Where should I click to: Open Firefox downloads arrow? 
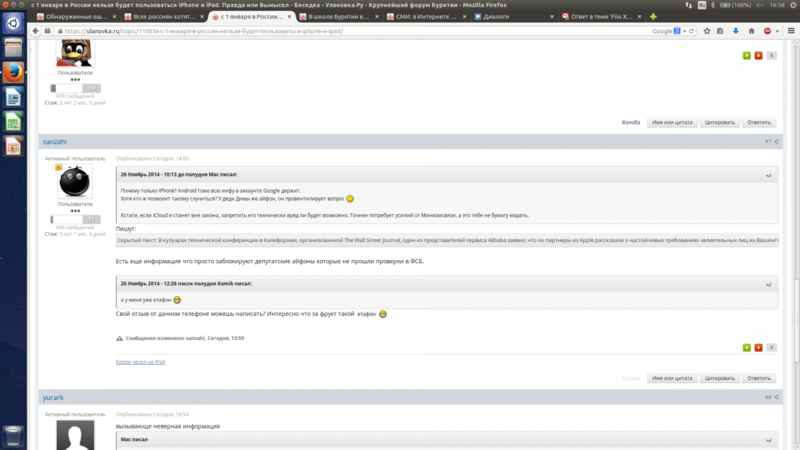pyautogui.click(x=736, y=31)
